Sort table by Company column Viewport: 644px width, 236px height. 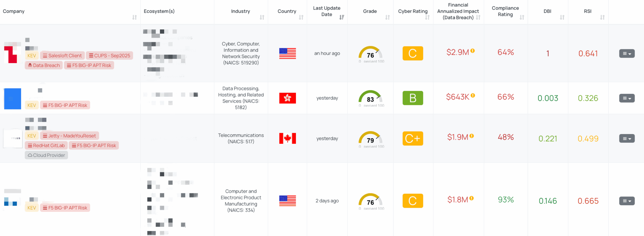click(x=134, y=17)
